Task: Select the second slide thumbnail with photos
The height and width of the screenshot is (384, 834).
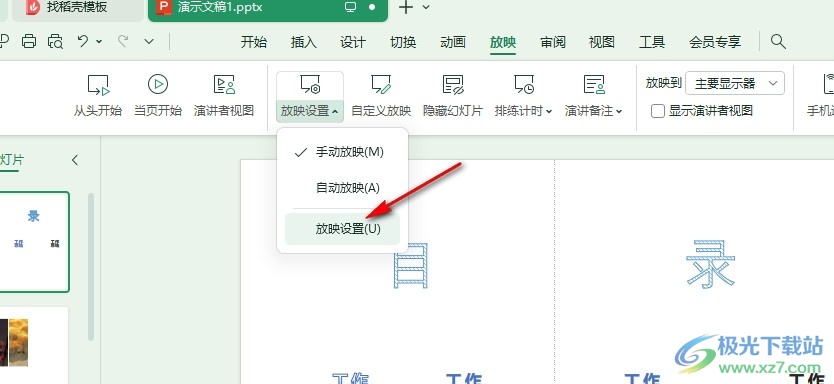Action: coord(34,345)
